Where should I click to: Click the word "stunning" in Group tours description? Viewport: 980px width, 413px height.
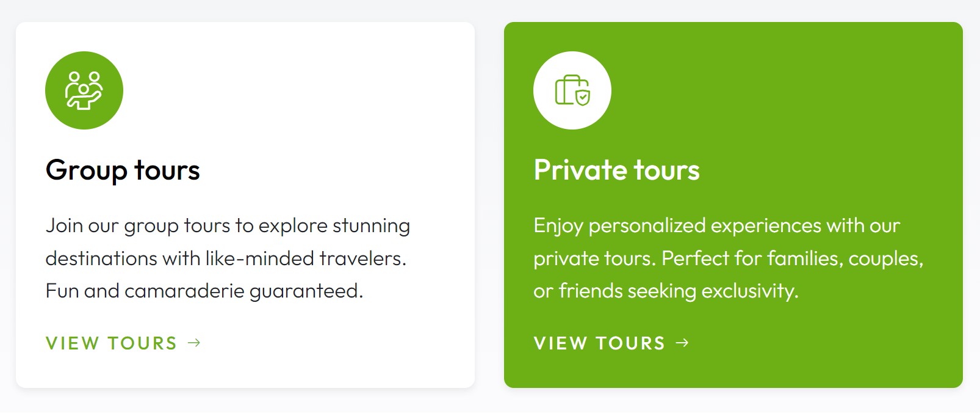(371, 226)
